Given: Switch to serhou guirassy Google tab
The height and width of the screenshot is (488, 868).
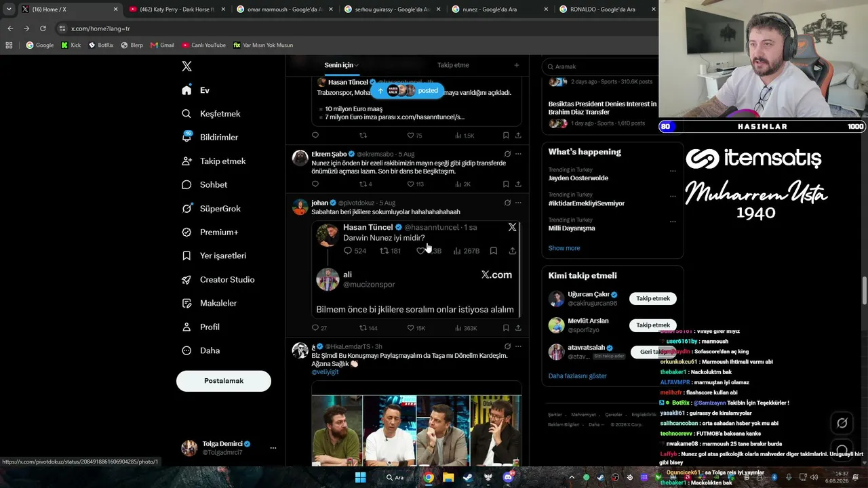Looking at the screenshot, I should pos(392,9).
